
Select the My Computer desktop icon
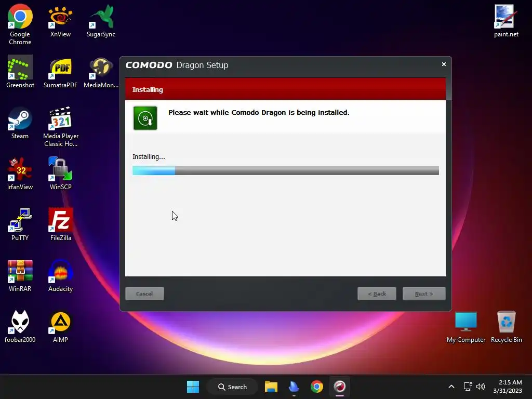466,327
